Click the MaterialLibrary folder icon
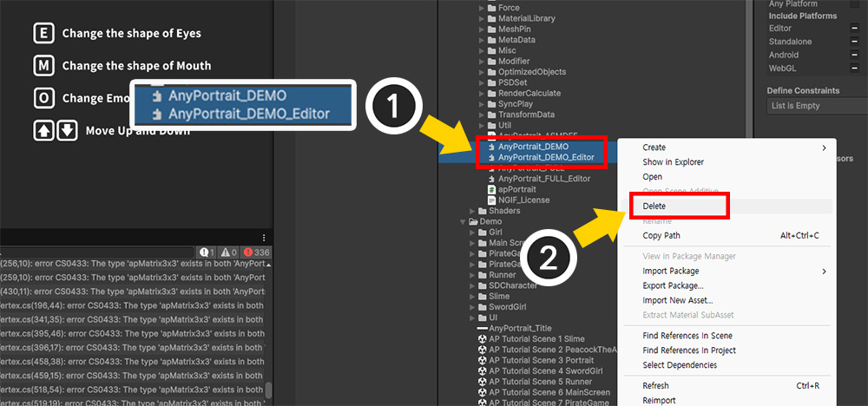 coord(491,18)
